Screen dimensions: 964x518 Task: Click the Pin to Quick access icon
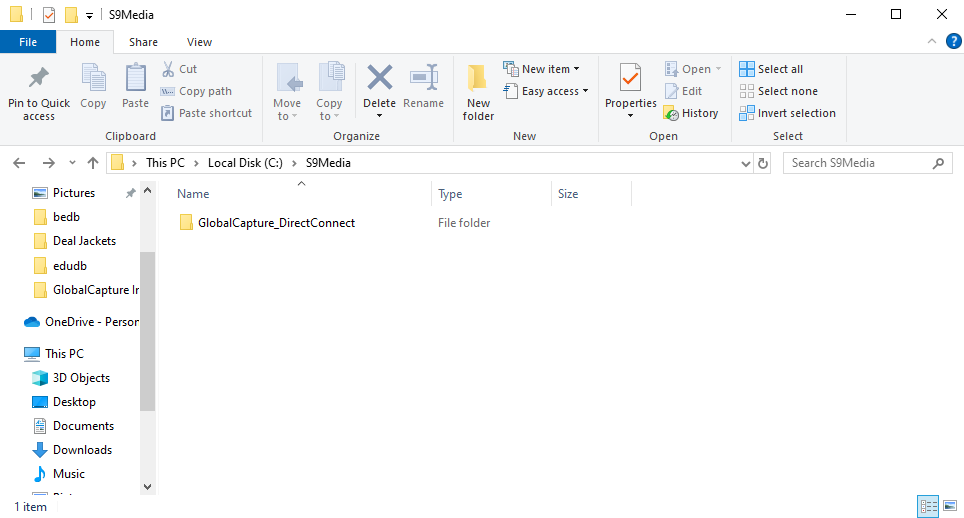coord(38,78)
